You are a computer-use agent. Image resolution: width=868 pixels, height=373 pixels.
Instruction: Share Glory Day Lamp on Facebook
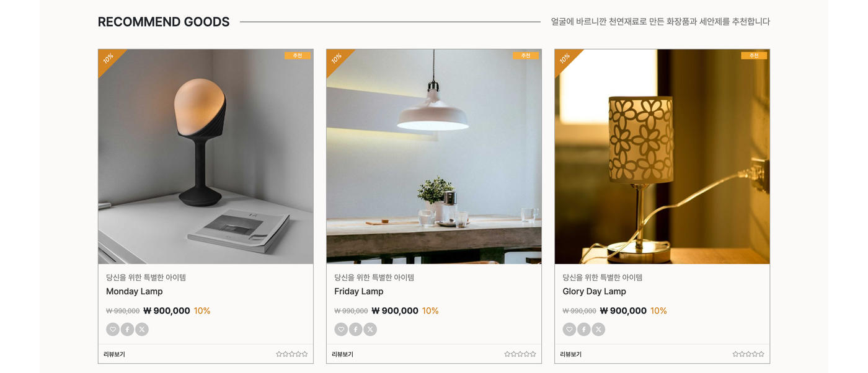(x=583, y=330)
